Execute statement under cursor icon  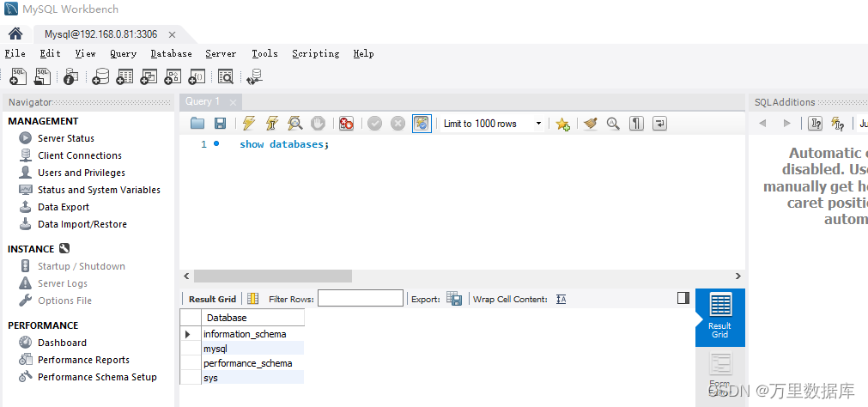[x=272, y=124]
